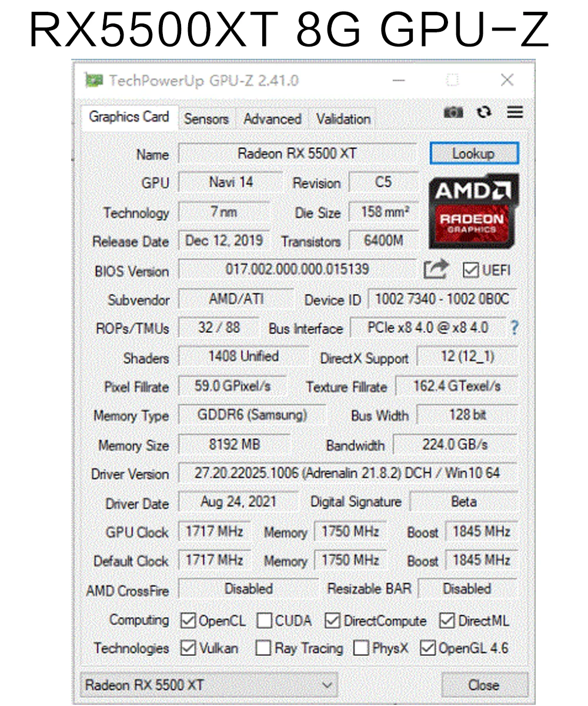Click the refresh icon in the toolbar
The width and height of the screenshot is (588, 706).
pyautogui.click(x=484, y=112)
